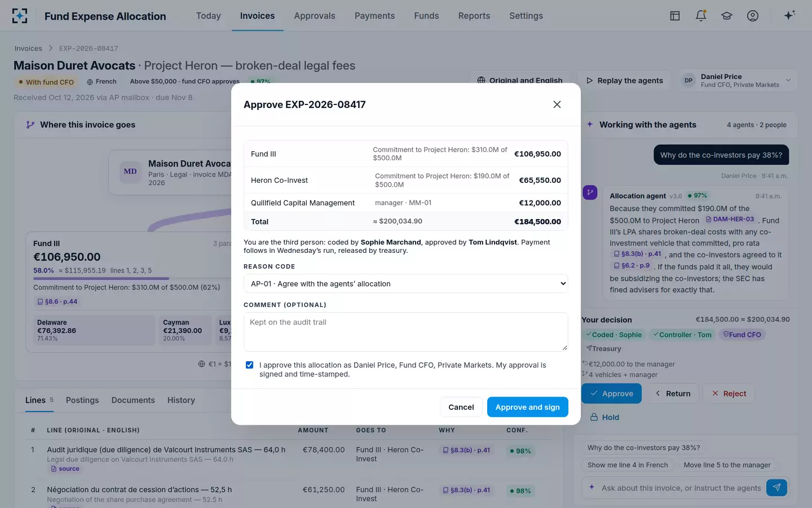
Task: Open the DAM-HER-03 document reference
Action: (730, 220)
